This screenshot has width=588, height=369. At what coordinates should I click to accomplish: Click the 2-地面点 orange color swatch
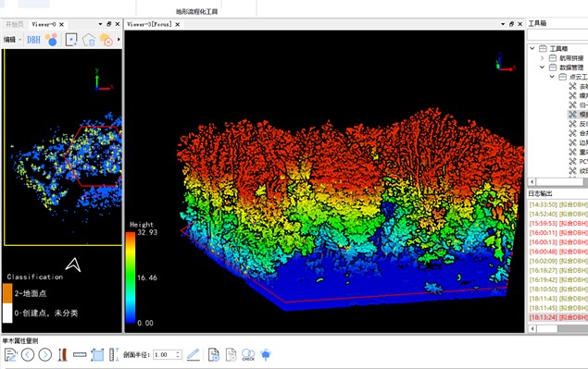tap(7, 293)
